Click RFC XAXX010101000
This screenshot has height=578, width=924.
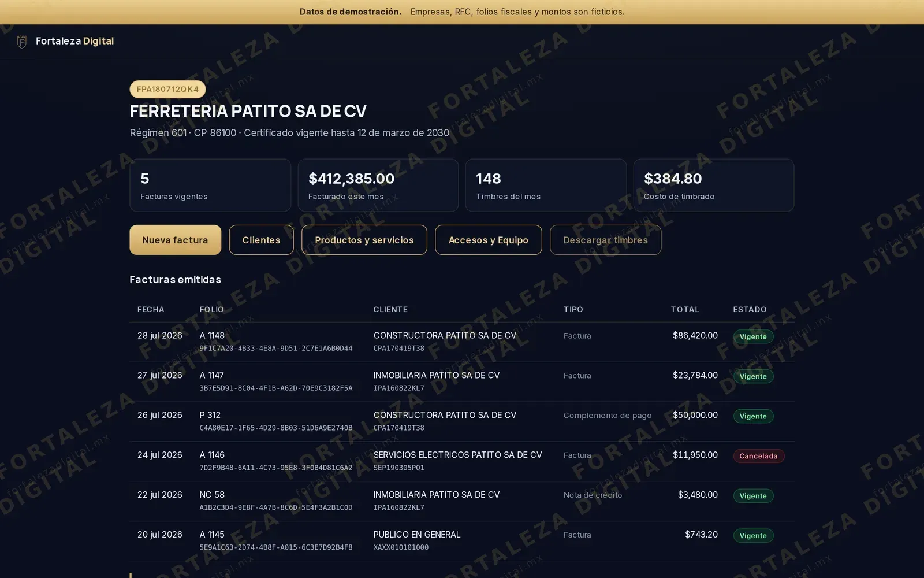(401, 548)
